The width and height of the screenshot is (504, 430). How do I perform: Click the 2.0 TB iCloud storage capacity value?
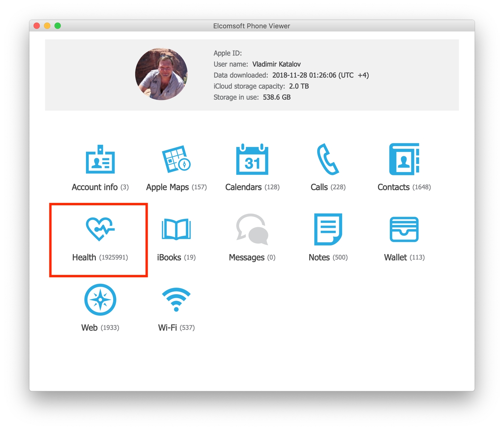[299, 86]
